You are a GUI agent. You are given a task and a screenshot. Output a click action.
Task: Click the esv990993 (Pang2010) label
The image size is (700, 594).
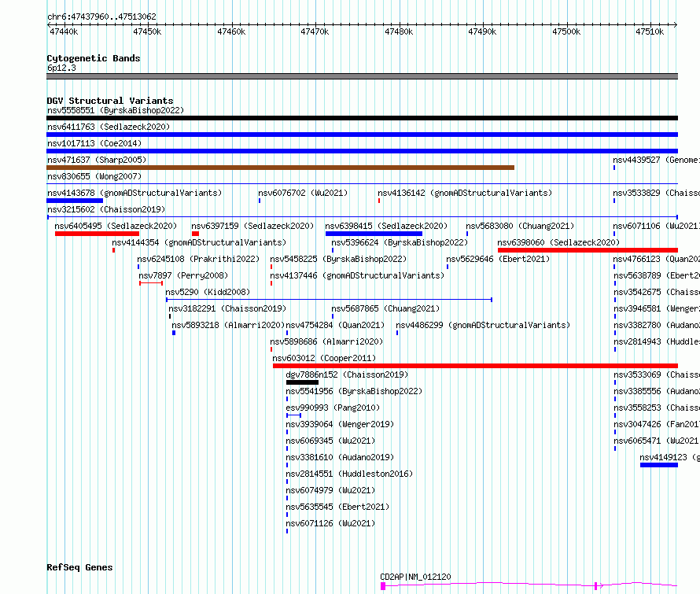click(333, 408)
